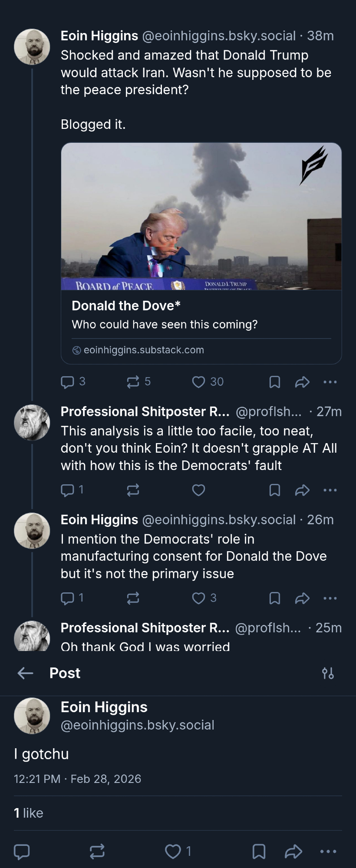Open the Board of Peace article thumbnail image
This screenshot has height=868, width=356.
tap(201, 216)
